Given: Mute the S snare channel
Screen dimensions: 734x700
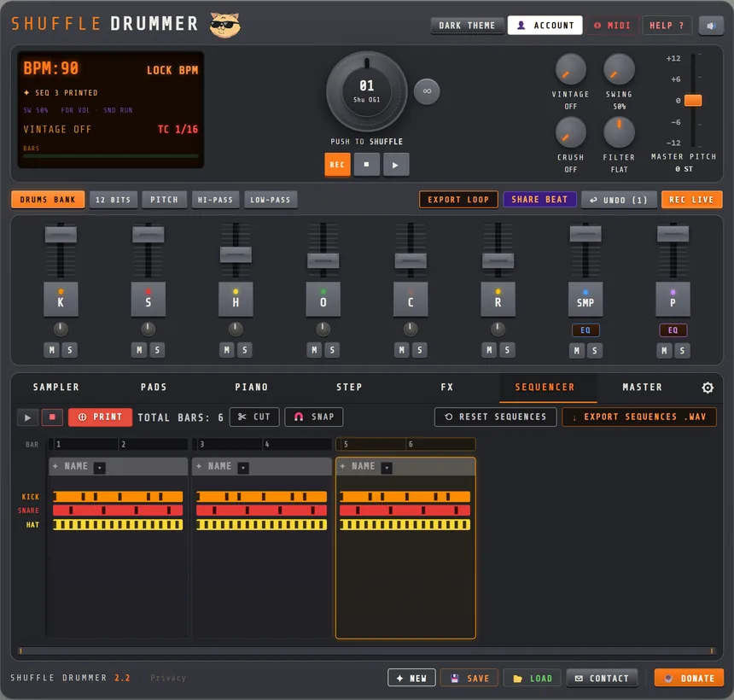Looking at the screenshot, I should point(139,350).
